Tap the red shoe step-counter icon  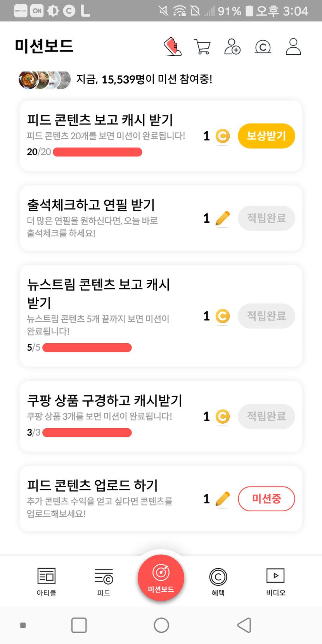pos(173,47)
